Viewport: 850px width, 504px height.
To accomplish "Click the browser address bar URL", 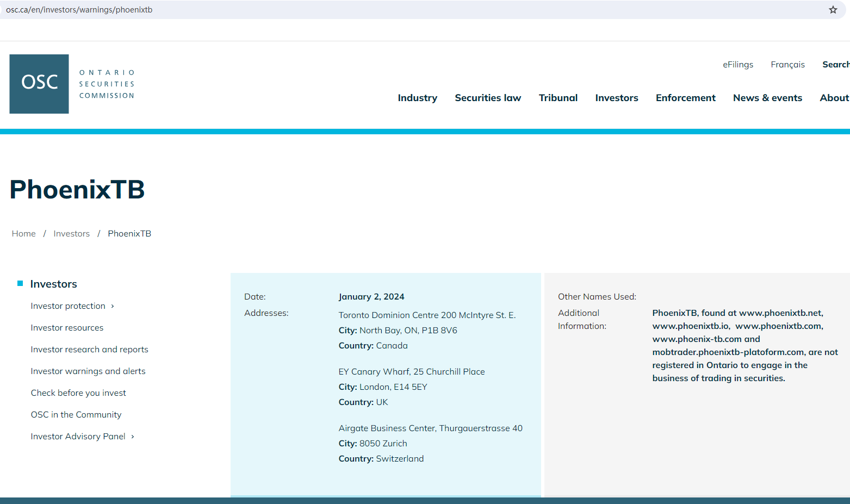I will pos(79,10).
